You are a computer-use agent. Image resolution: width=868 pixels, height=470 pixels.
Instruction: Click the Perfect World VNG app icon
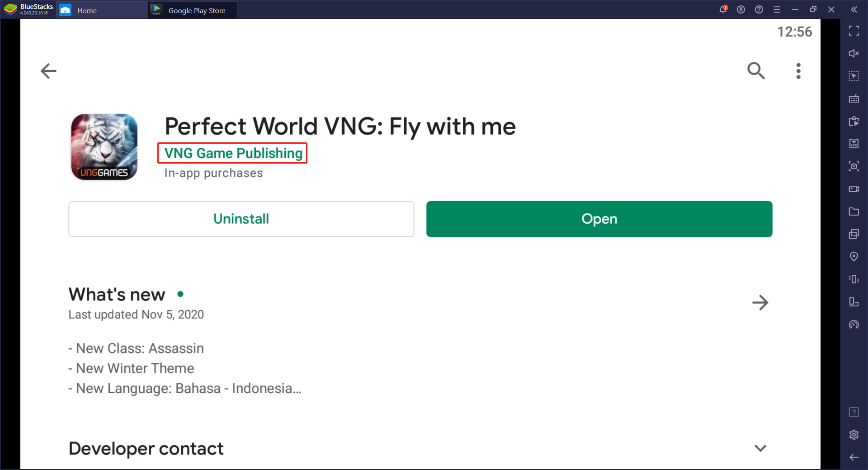click(x=104, y=147)
